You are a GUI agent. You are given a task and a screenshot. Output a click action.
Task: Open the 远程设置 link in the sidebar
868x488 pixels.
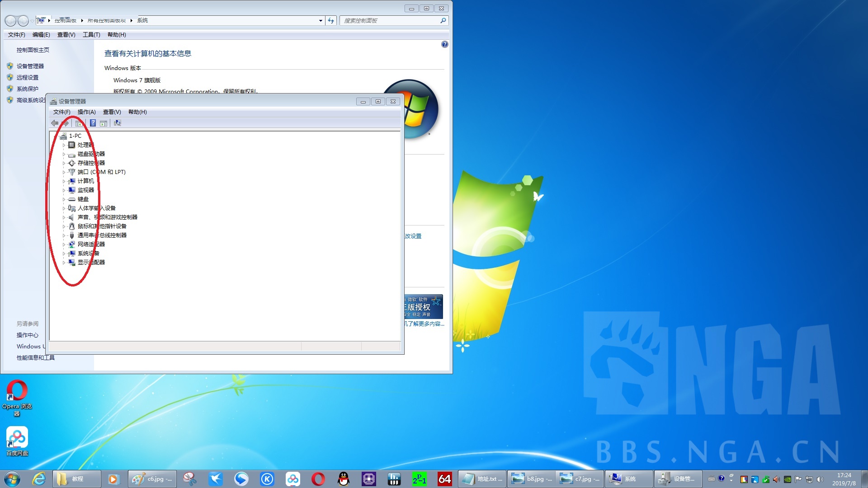(x=28, y=77)
